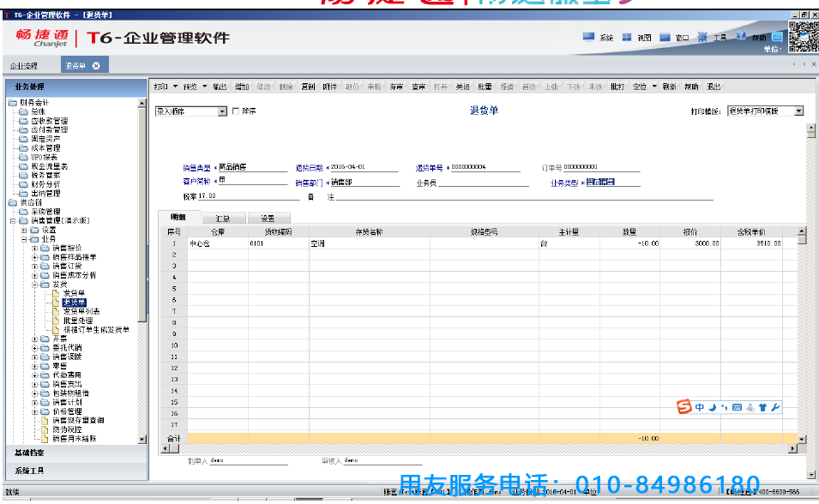Click the 备注 input field
The image size is (819, 504).
pos(524,196)
